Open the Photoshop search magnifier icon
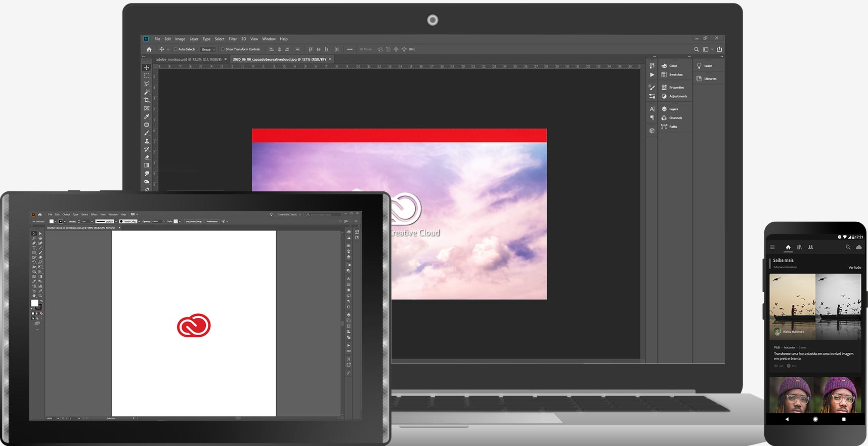The width and height of the screenshot is (868, 446). tap(697, 49)
